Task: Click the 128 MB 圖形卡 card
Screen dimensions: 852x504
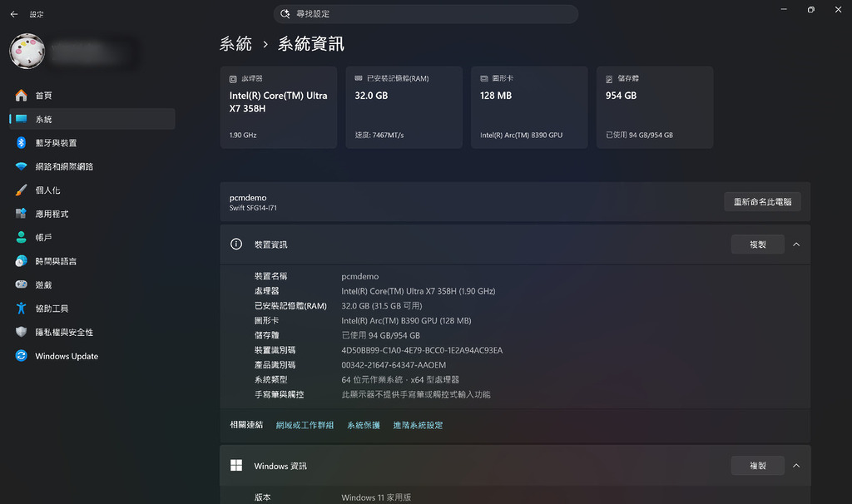Action: 529,107
